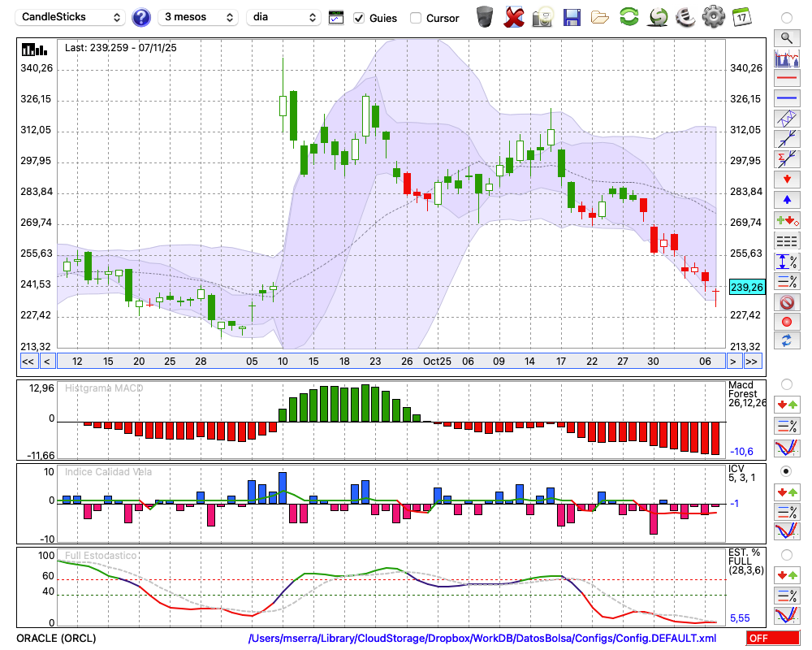Click the magnifying glass zoom tool
The width and height of the screenshot is (812, 650).
pos(786,37)
